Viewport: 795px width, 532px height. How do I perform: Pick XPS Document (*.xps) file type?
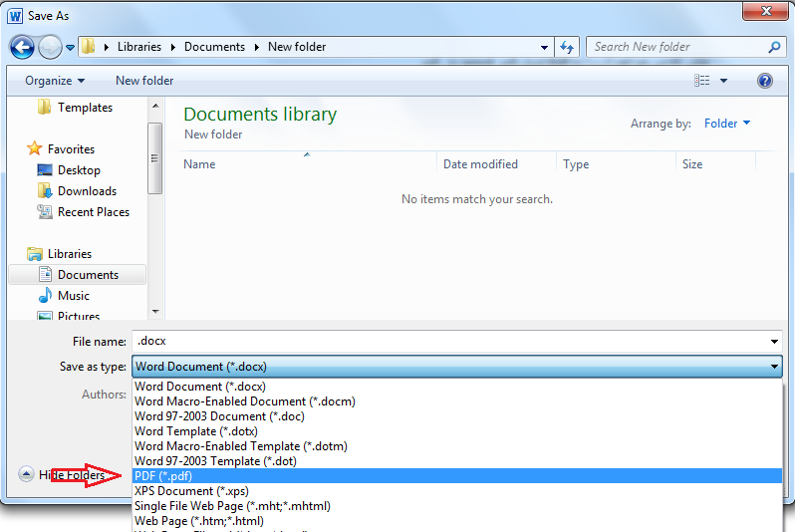point(191,491)
